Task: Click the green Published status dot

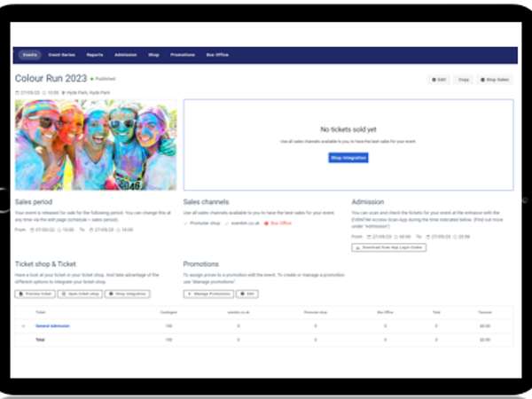Action: pos(90,80)
